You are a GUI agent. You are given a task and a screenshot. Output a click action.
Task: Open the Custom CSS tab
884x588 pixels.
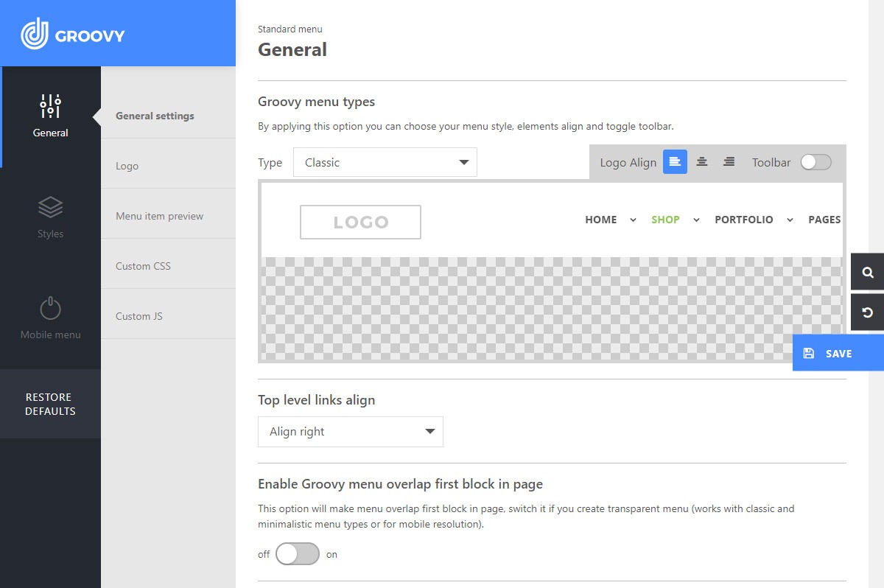coord(143,266)
